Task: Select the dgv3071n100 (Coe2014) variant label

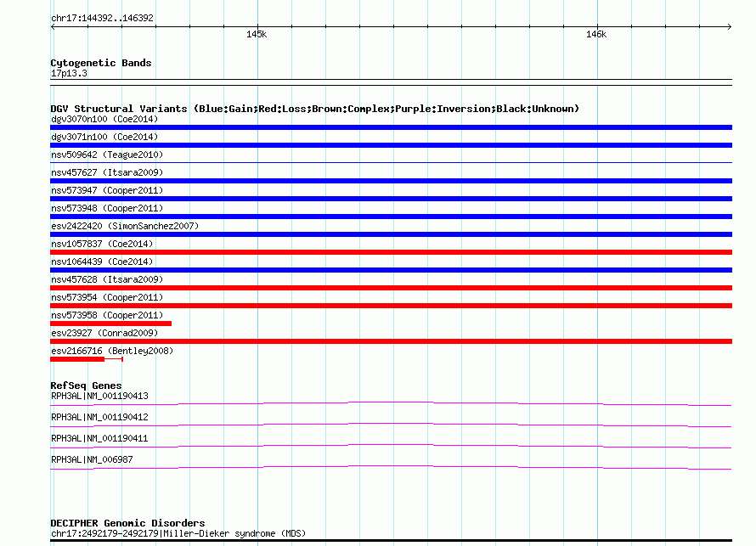Action: pyautogui.click(x=104, y=137)
